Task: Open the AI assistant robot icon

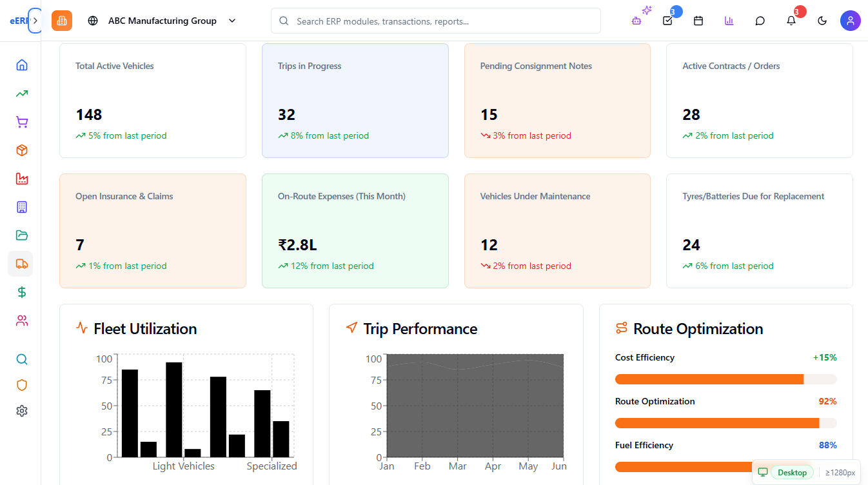Action: 637,21
